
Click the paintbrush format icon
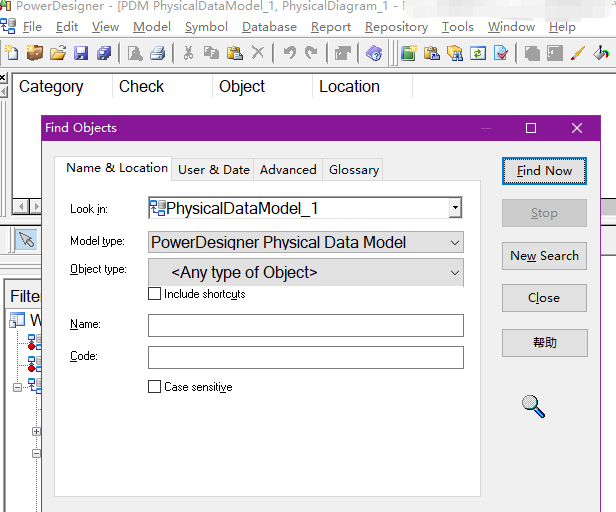(x=578, y=53)
